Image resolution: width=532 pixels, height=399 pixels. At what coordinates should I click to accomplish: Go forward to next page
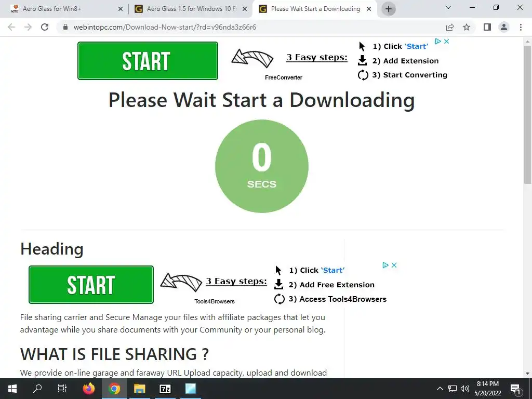coord(28,27)
